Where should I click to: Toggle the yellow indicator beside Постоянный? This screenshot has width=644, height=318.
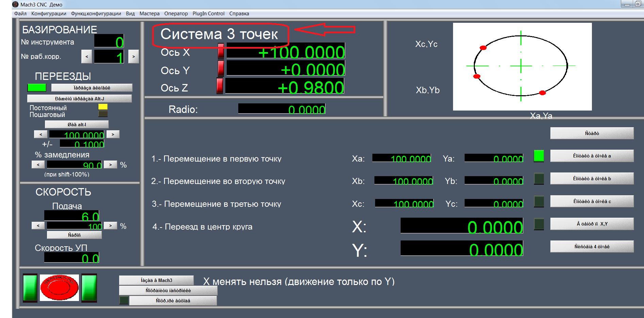103,107
